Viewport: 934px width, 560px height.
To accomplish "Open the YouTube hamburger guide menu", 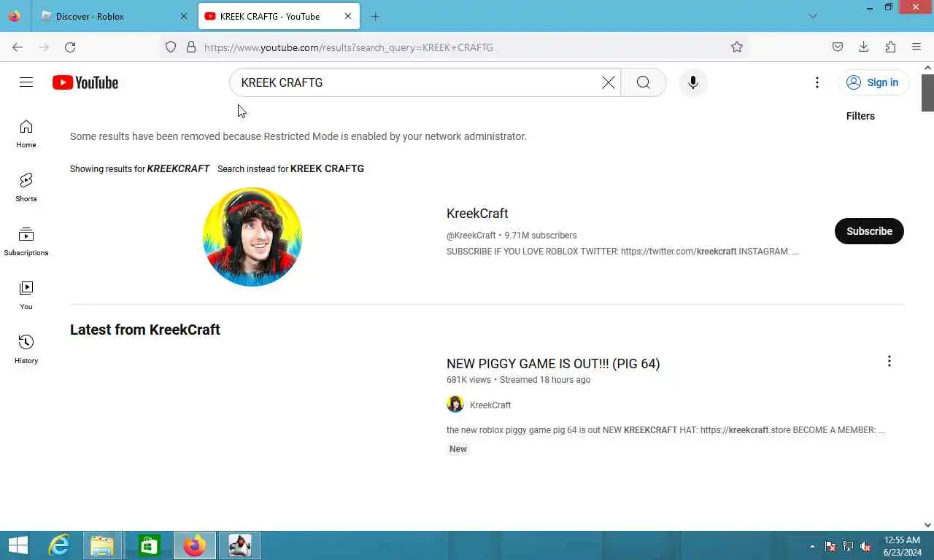I will [26, 82].
